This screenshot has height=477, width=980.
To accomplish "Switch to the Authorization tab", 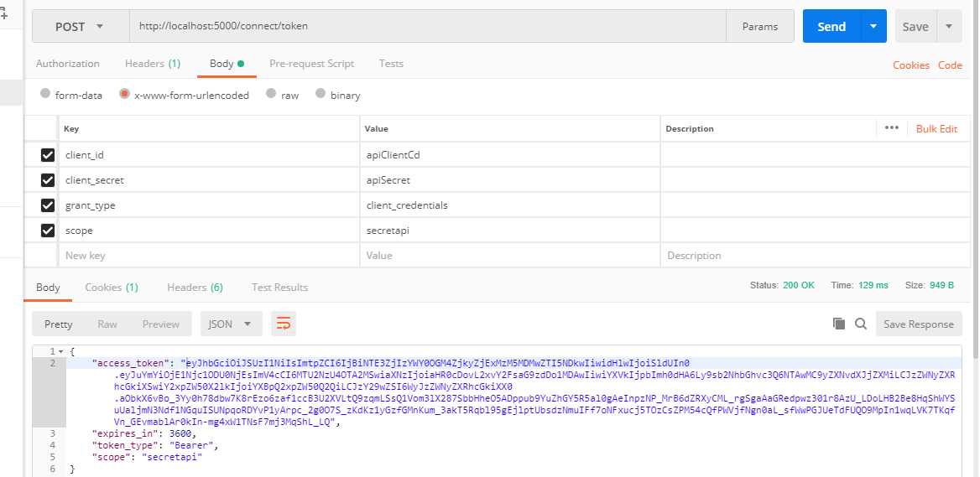I will (x=68, y=64).
